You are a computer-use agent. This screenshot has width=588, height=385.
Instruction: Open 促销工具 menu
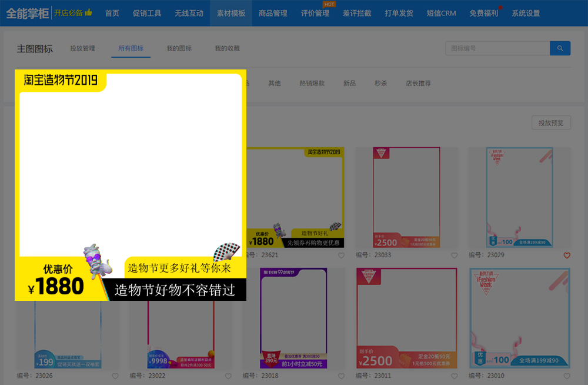coord(147,13)
